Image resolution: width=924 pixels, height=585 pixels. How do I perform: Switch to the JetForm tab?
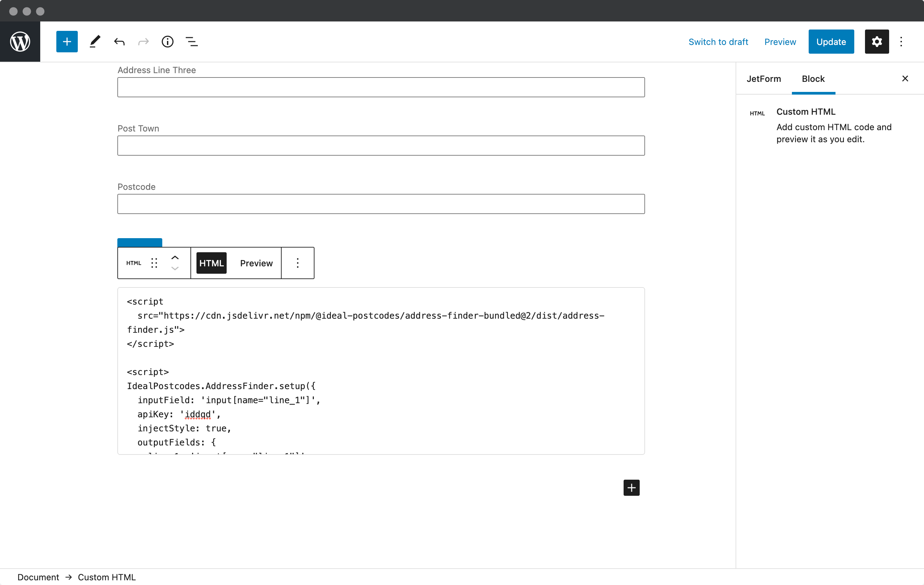click(764, 79)
